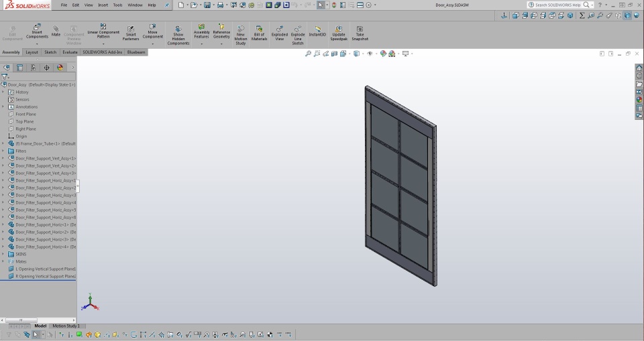Open the DisplayManager tab icon
The height and width of the screenshot is (341, 644).
click(x=60, y=68)
